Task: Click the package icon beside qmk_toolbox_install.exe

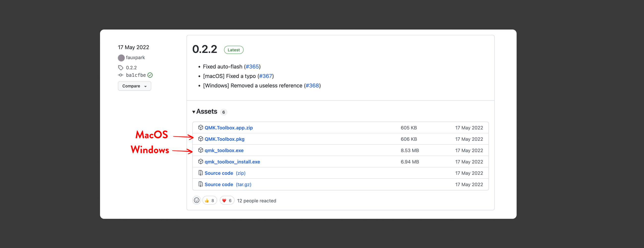Action: (x=200, y=162)
